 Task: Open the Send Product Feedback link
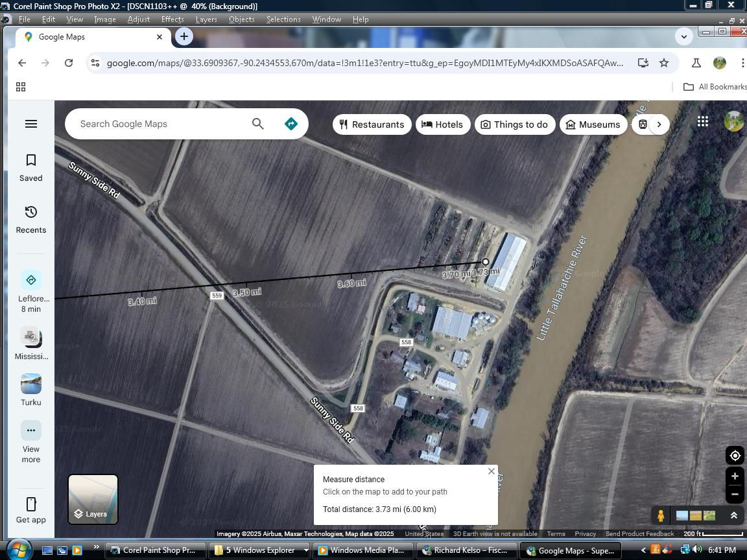tap(639, 534)
